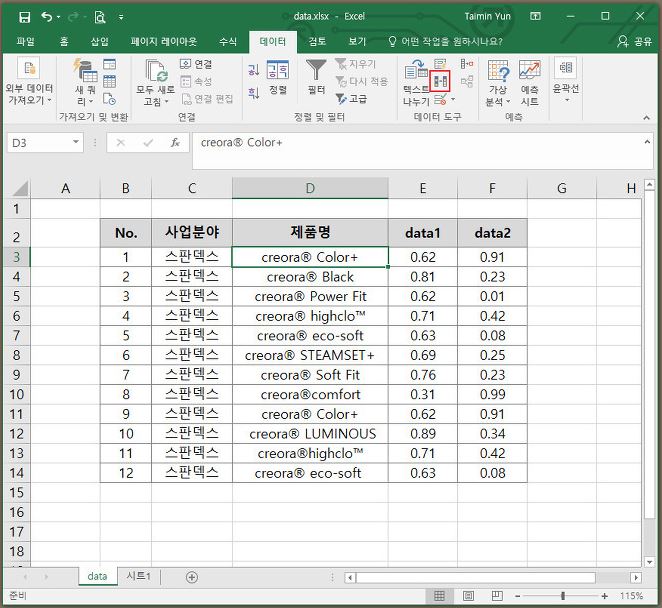Switch to Page Break Preview
Screen dimensions: 662x608
(x=497, y=596)
